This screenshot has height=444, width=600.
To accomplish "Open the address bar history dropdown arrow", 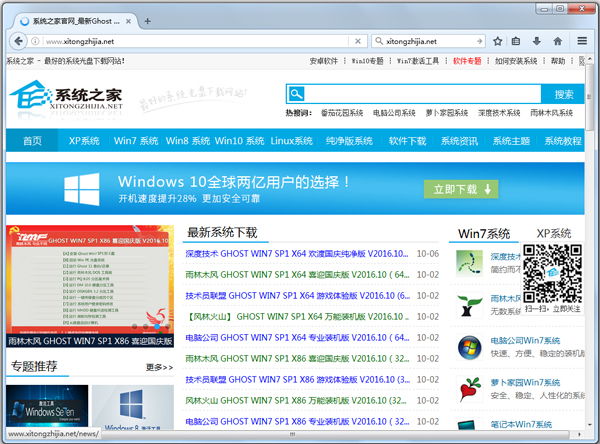I will point(340,42).
